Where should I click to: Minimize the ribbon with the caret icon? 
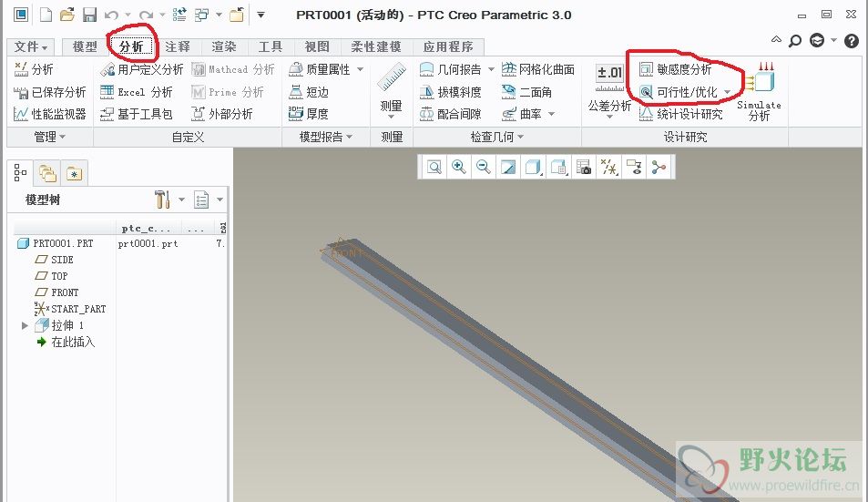pos(776,40)
